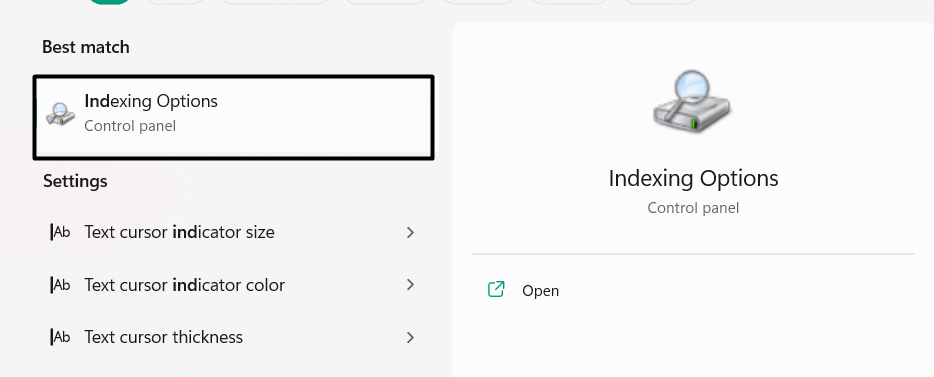
Task: Expand the Text cursor thickness chevron
Action: click(x=410, y=338)
